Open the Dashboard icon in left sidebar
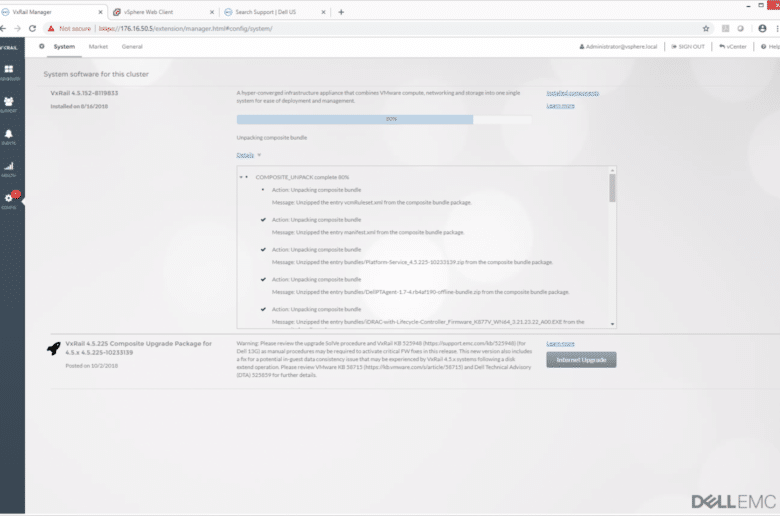 pos(9,72)
